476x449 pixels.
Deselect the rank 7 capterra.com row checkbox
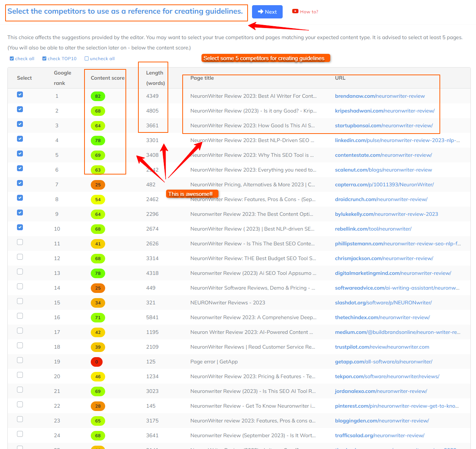tap(20, 183)
